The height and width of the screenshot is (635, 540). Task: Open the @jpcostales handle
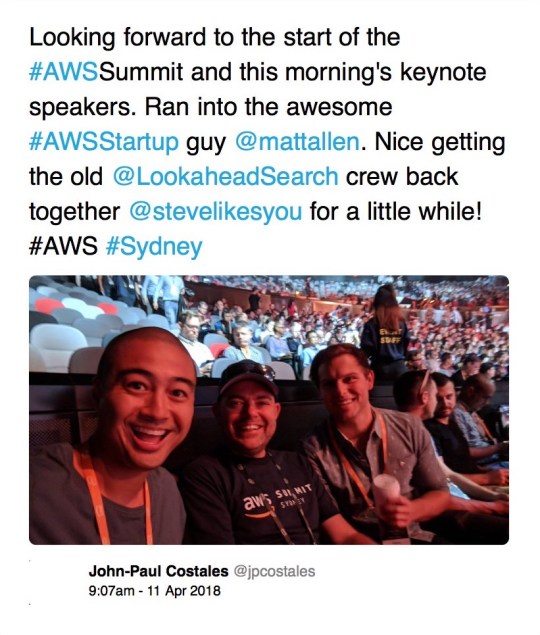(x=274, y=571)
